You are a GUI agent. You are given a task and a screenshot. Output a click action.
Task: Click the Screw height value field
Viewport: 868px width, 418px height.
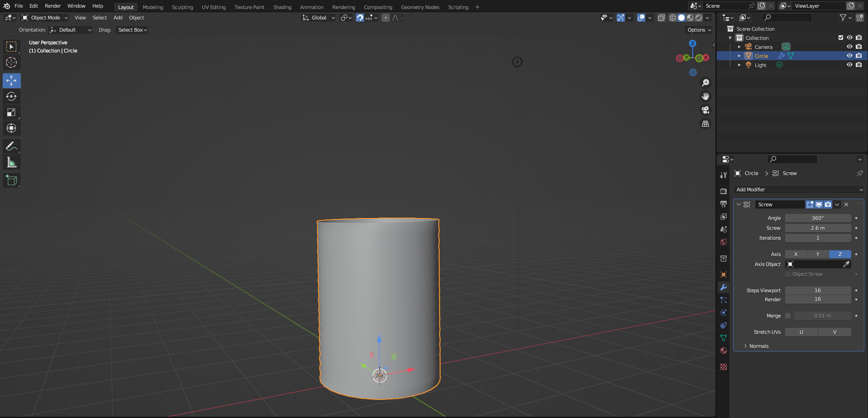click(x=818, y=228)
